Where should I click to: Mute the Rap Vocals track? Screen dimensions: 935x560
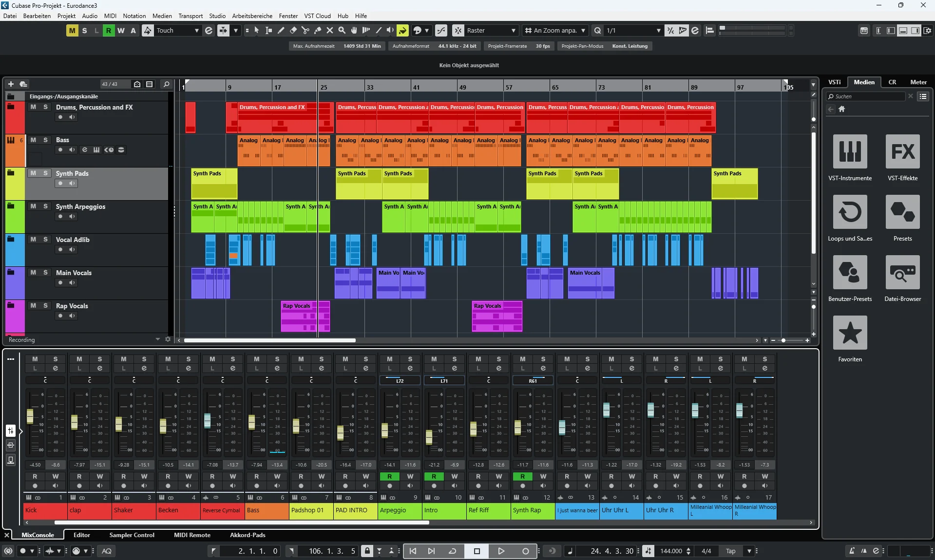tap(33, 306)
